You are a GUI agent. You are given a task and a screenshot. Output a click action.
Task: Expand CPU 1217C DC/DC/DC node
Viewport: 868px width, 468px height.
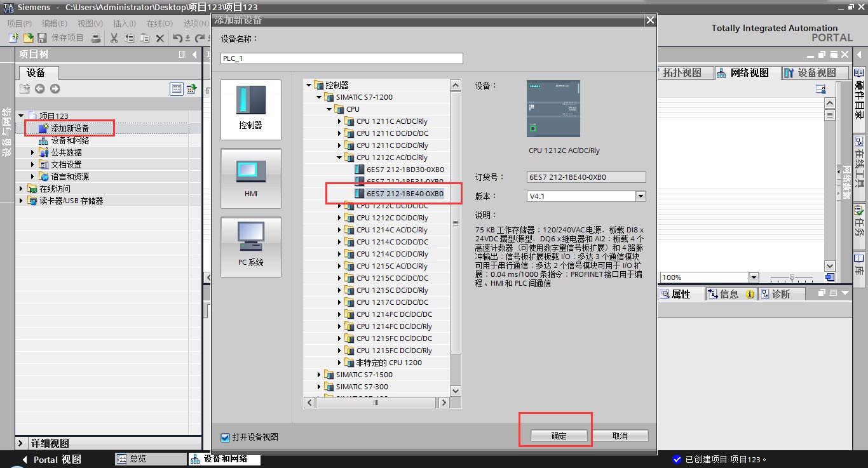click(339, 302)
